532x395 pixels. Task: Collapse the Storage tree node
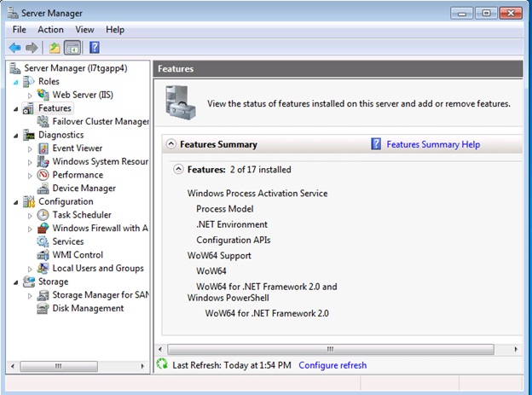coord(16,282)
